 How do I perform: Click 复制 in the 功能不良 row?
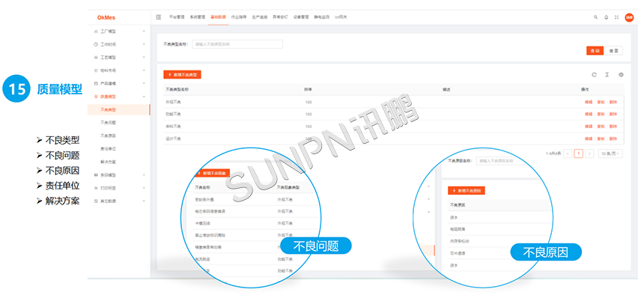(x=601, y=115)
